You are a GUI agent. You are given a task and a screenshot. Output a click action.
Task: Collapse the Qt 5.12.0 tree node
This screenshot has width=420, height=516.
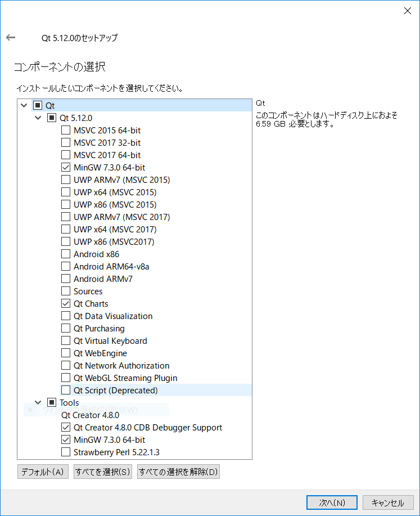tap(38, 118)
